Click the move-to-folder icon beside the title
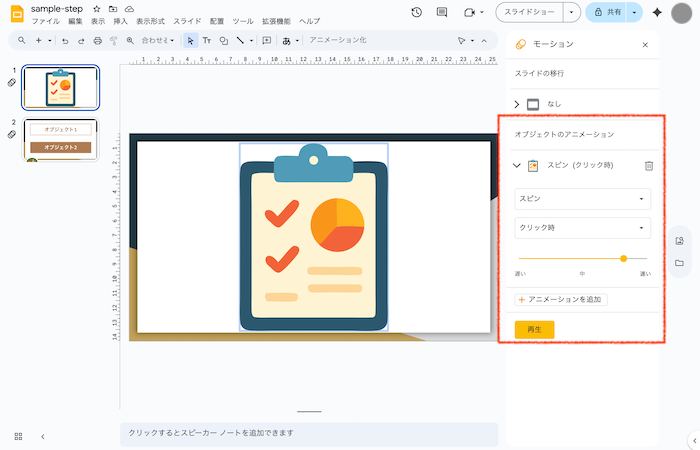 113,9
